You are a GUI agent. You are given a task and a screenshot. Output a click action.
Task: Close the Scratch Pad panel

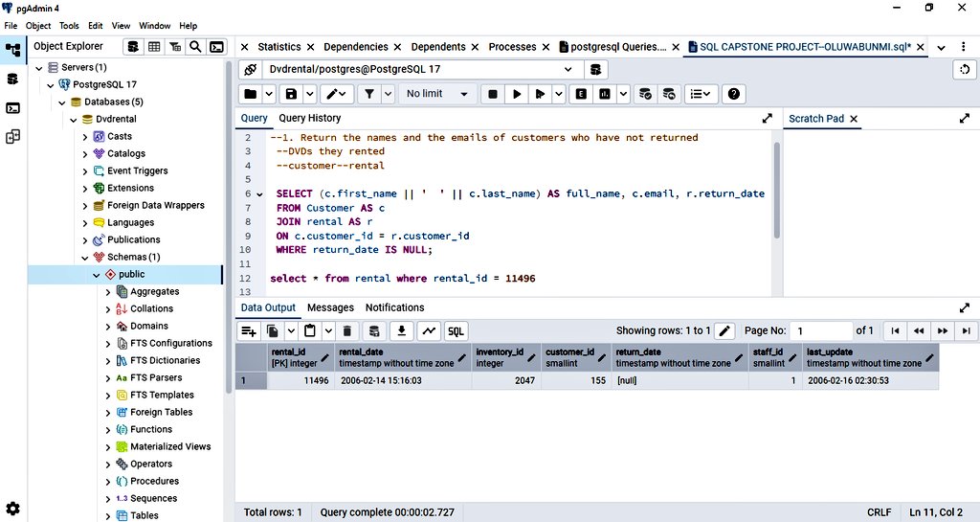[854, 119]
